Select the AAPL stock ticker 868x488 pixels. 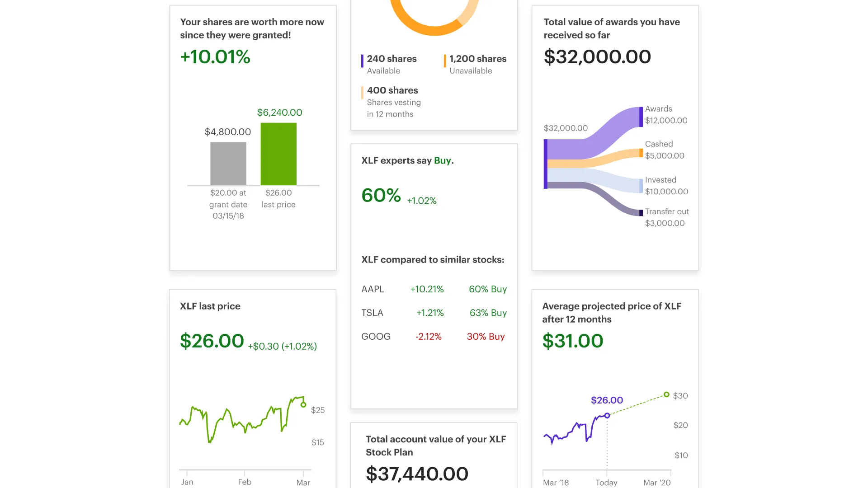click(x=373, y=289)
